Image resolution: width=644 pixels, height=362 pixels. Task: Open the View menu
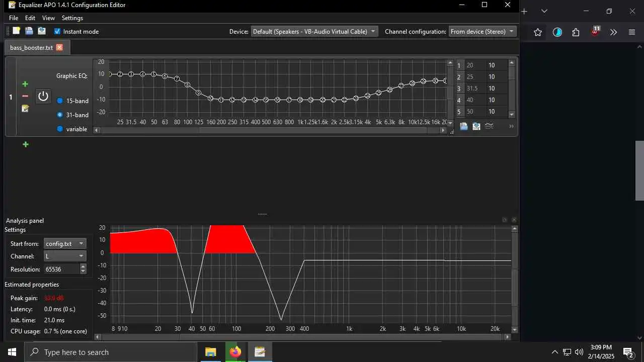48,18
